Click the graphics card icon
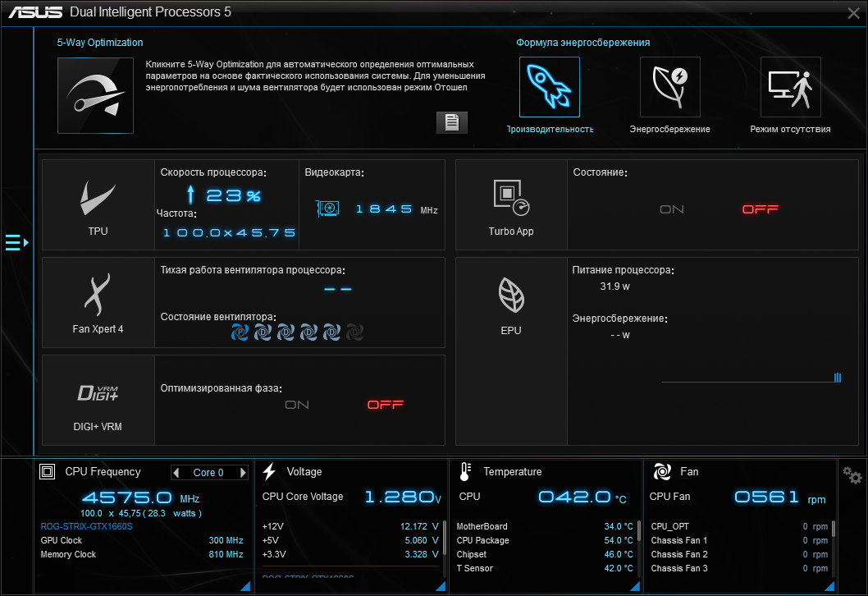This screenshot has height=596, width=868. [327, 209]
